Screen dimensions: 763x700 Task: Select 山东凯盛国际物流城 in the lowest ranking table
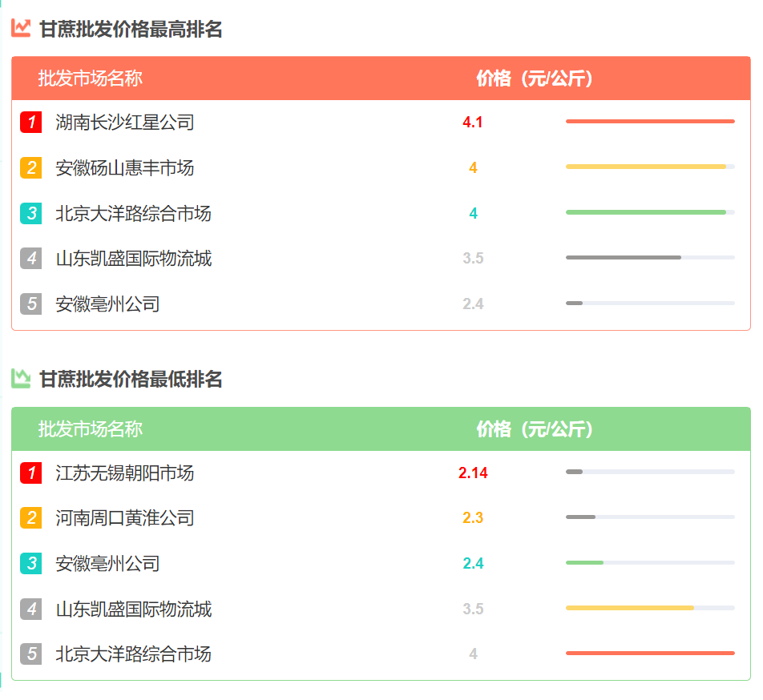pyautogui.click(x=133, y=609)
